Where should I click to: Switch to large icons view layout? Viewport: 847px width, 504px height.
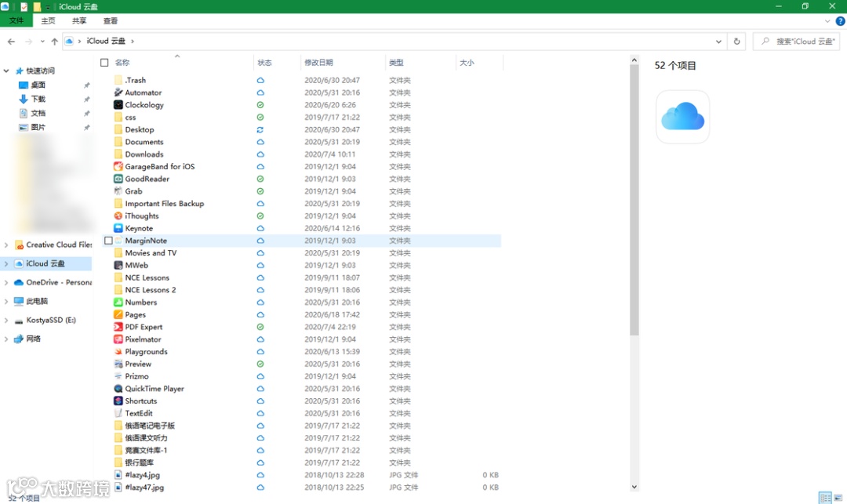pos(838,498)
